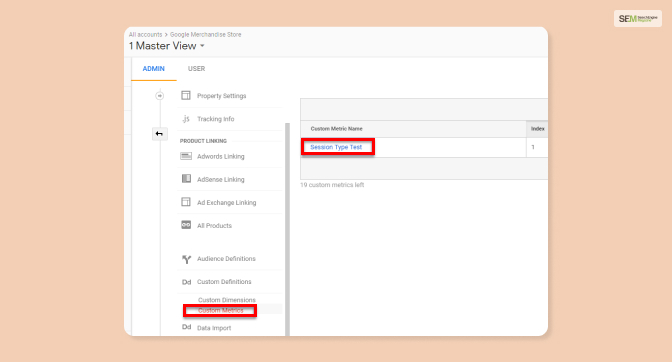The width and height of the screenshot is (672, 362).
Task: Click the Adwords Linking icon
Action: (x=186, y=156)
